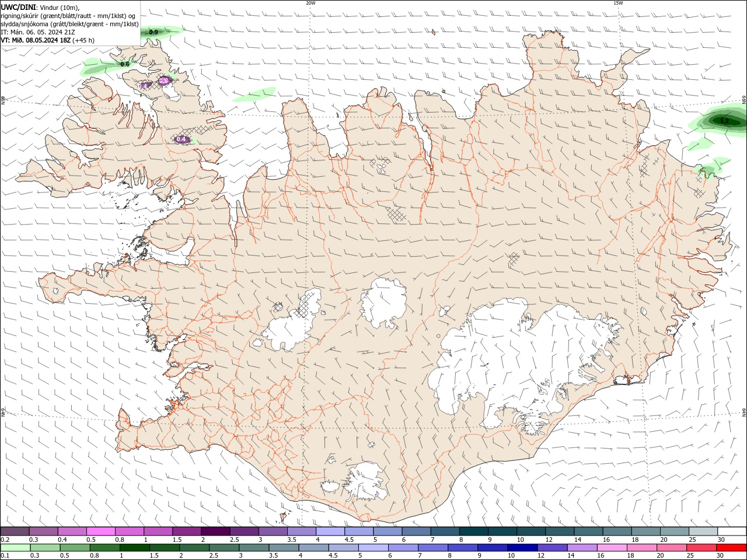The height and width of the screenshot is (560, 747).
Task: Pick the steel blue 6 swatch in snow scale
Action: click(x=416, y=531)
